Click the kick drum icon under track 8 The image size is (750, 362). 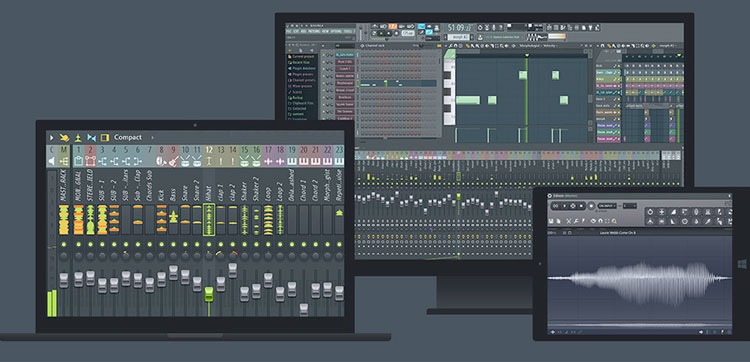click(x=161, y=161)
